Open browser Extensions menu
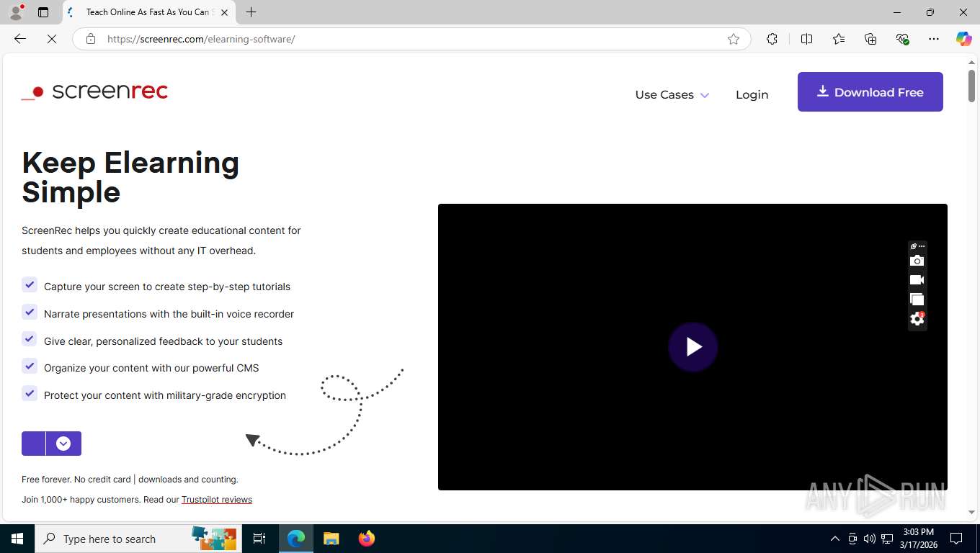The height and width of the screenshot is (553, 980). click(x=772, y=39)
